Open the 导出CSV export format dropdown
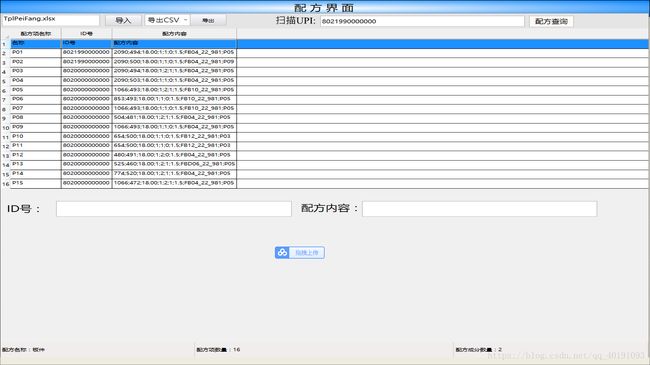650x365 pixels. tap(167, 20)
